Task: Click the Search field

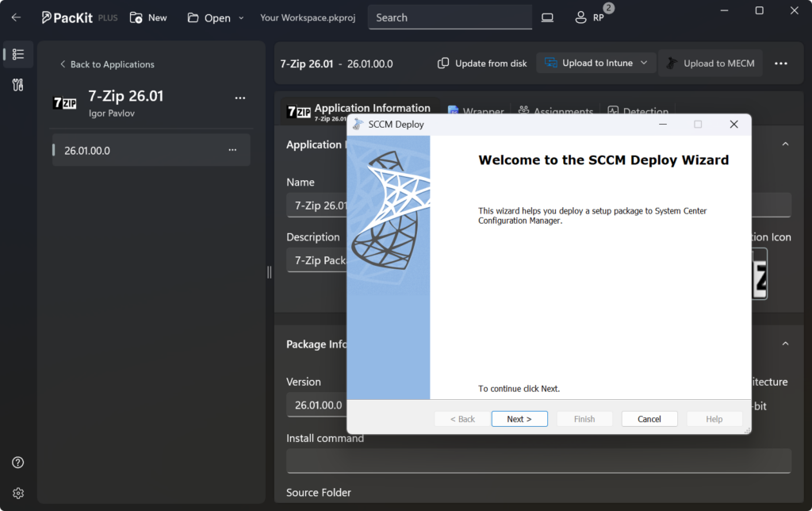Action: [450, 17]
